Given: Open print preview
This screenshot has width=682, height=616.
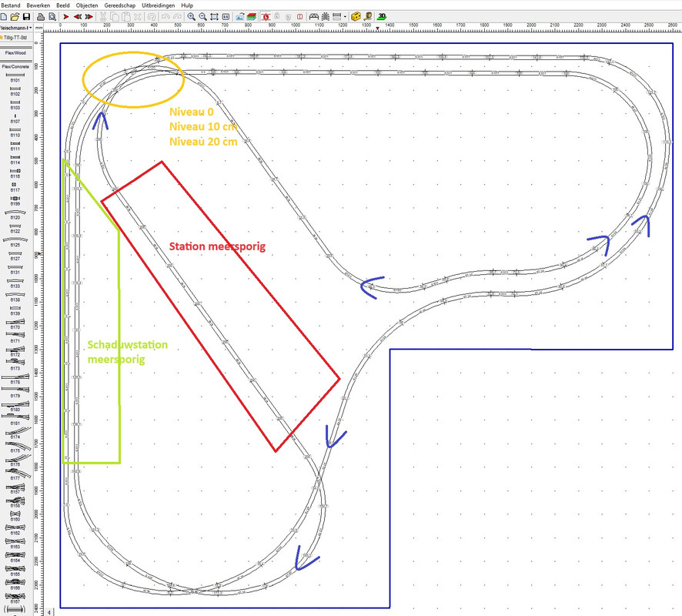Looking at the screenshot, I should 52,17.
